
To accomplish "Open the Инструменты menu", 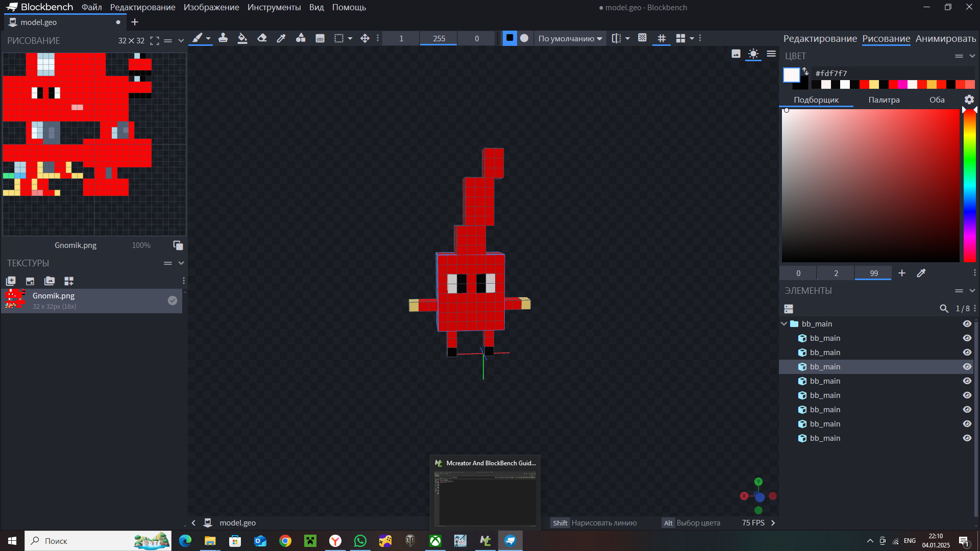I will tap(274, 7).
